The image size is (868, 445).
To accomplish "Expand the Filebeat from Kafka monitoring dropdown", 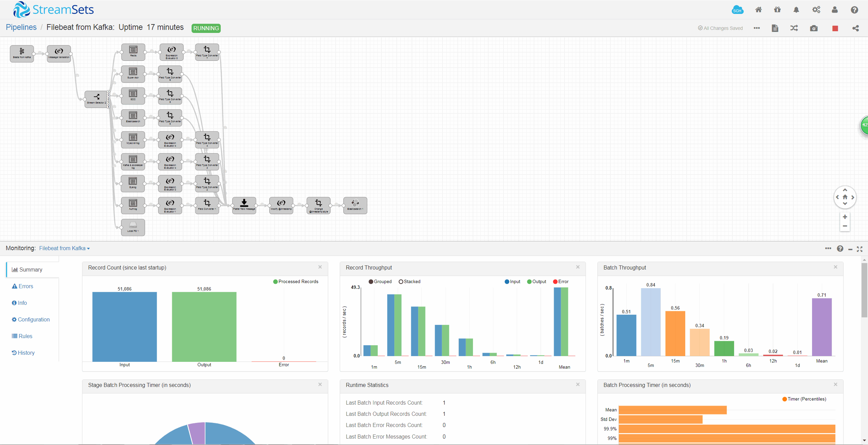I will click(x=64, y=248).
